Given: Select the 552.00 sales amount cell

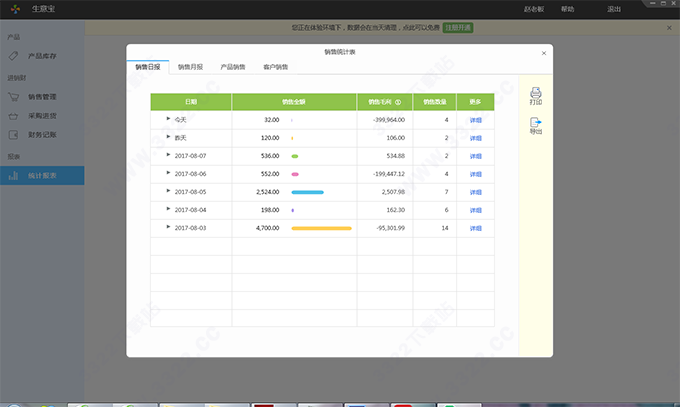Looking at the screenshot, I should 270,174.
